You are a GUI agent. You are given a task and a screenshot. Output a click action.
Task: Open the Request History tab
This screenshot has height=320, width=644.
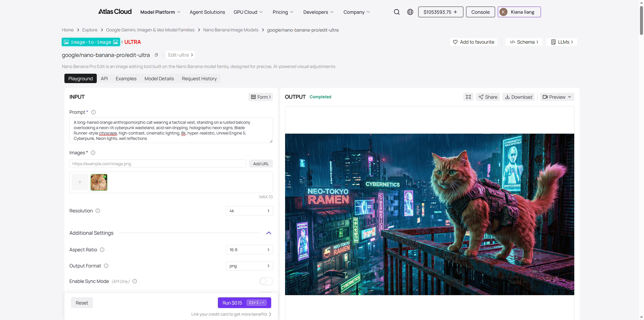coord(199,79)
